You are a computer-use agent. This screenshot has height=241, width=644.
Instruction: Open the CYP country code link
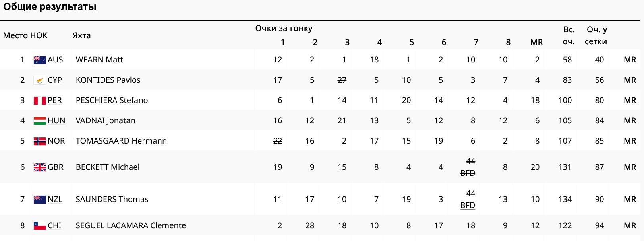[x=55, y=80]
